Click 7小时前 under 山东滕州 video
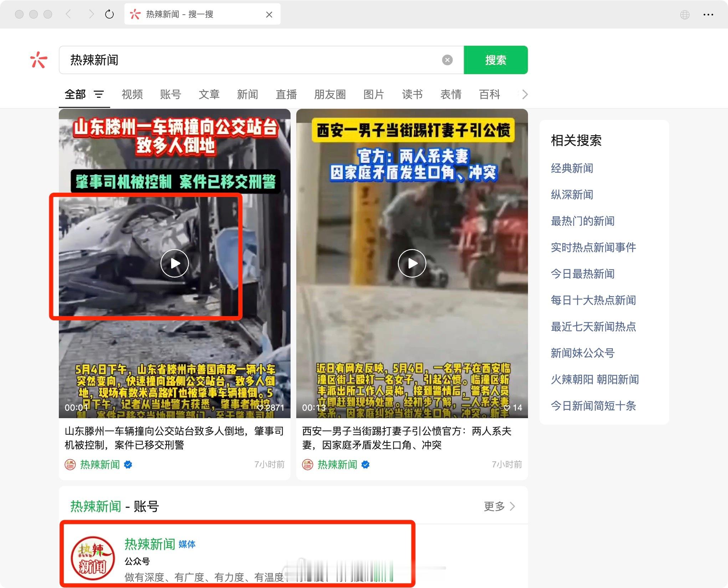Image resolution: width=728 pixels, height=588 pixels. pyautogui.click(x=269, y=465)
